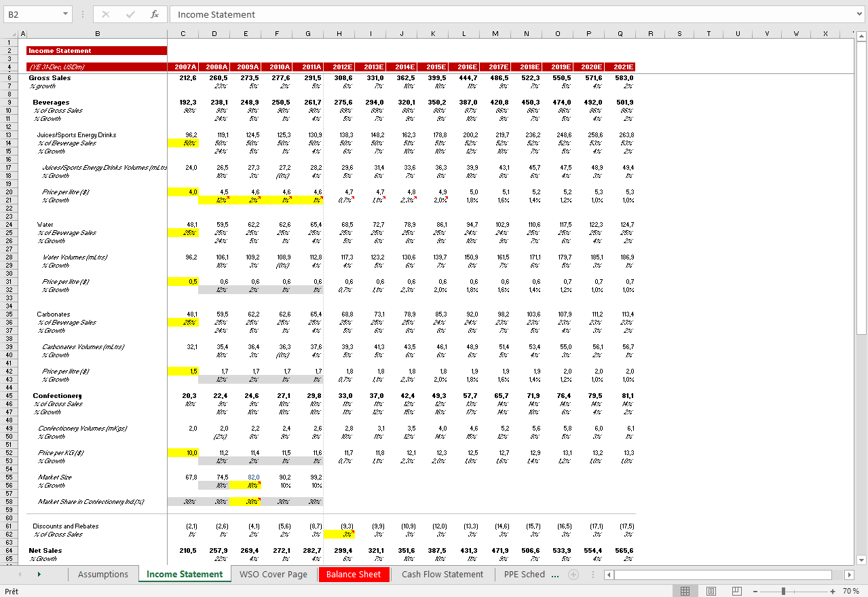868x597 pixels.
Task: Click the New Sheet plus icon
Action: tap(573, 574)
